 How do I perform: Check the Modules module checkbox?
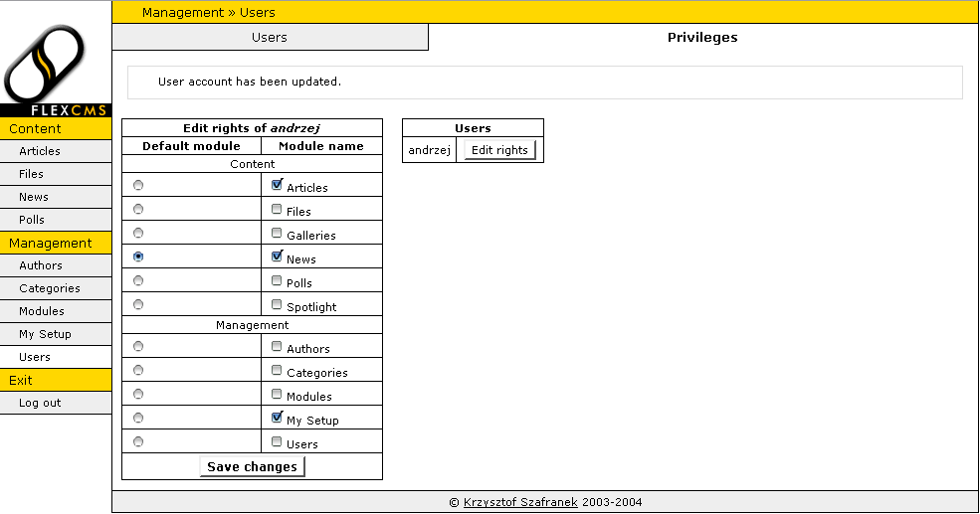pos(277,394)
